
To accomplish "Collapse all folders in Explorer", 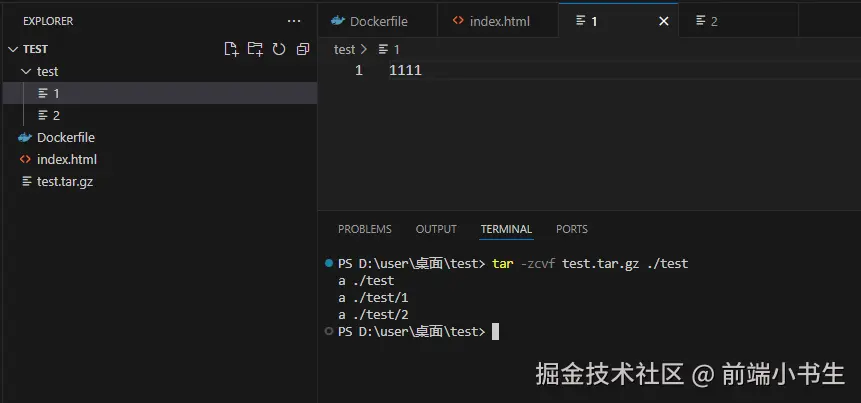I will tap(303, 49).
